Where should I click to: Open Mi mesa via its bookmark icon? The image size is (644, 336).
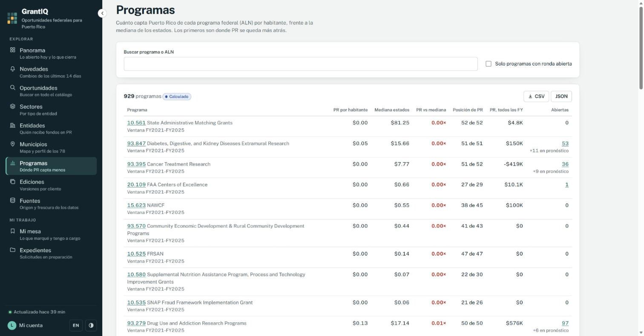point(13,231)
